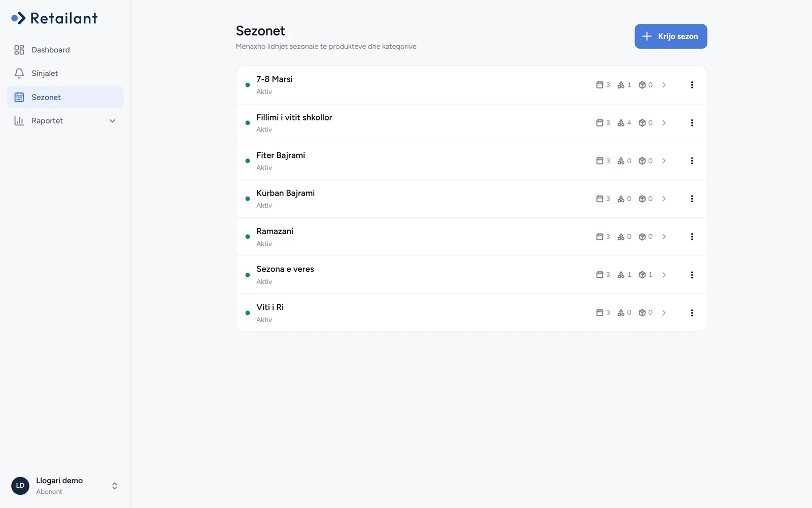Open the Llogari demo account switcher
The width and height of the screenshot is (812, 508).
pos(65,486)
